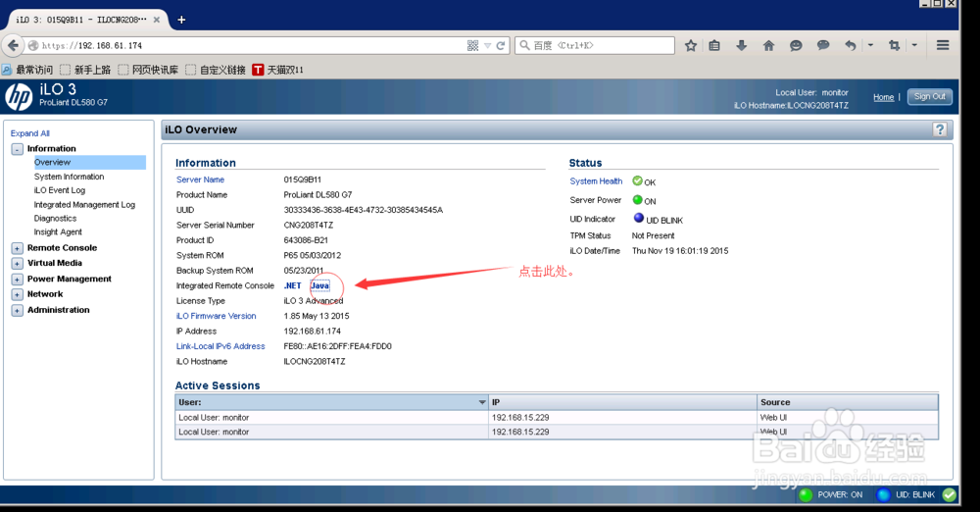This screenshot has width=980, height=512.
Task: Click the IP column header
Action: (x=622, y=402)
